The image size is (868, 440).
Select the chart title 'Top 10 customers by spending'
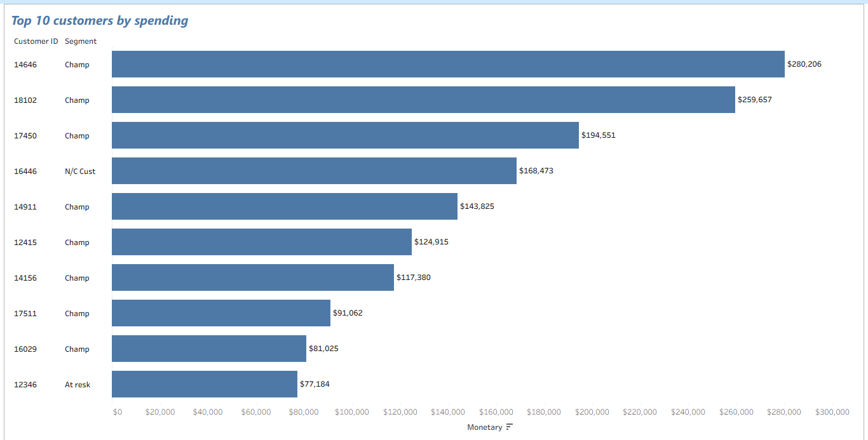[100, 21]
